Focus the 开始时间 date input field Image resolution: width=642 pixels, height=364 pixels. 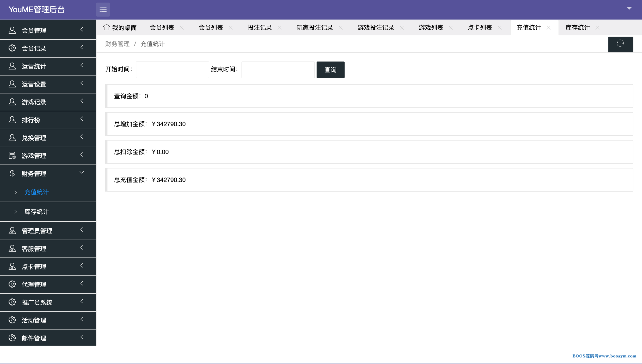[172, 70]
